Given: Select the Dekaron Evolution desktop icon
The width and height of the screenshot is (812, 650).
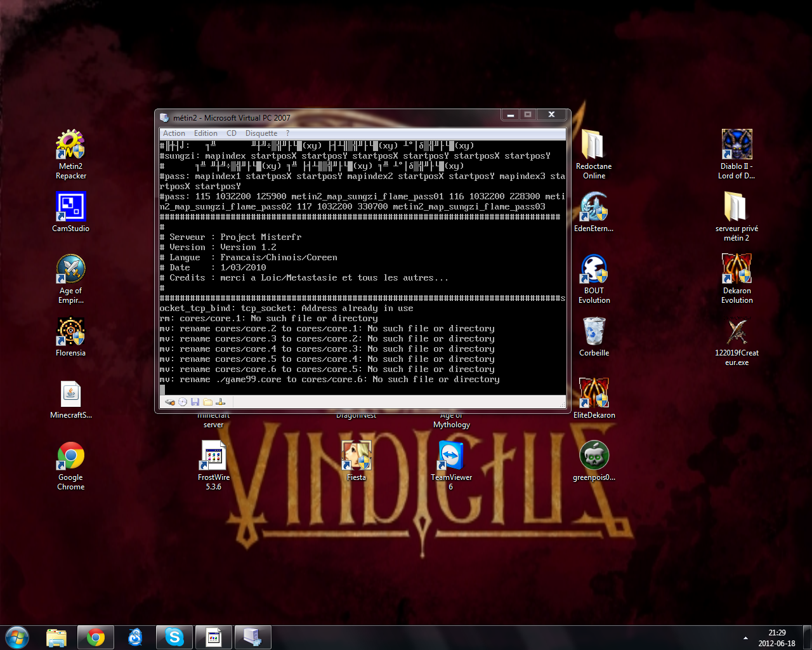Looking at the screenshot, I should point(737,279).
